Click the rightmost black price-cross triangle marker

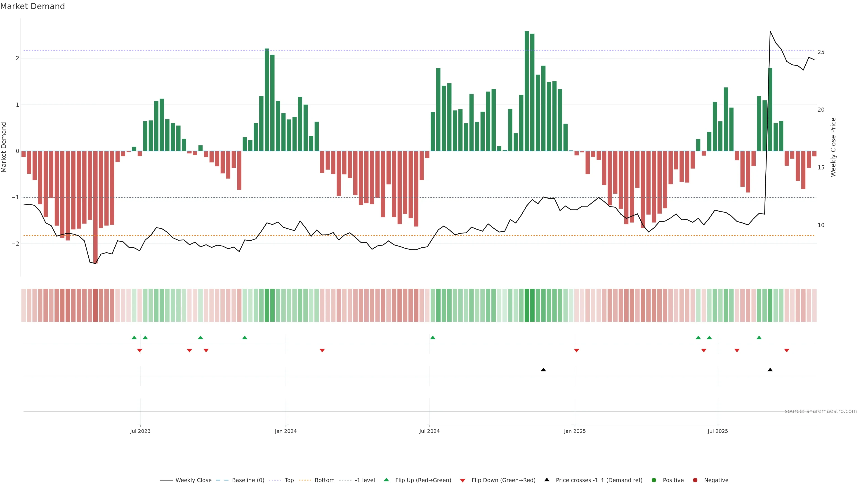770,370
